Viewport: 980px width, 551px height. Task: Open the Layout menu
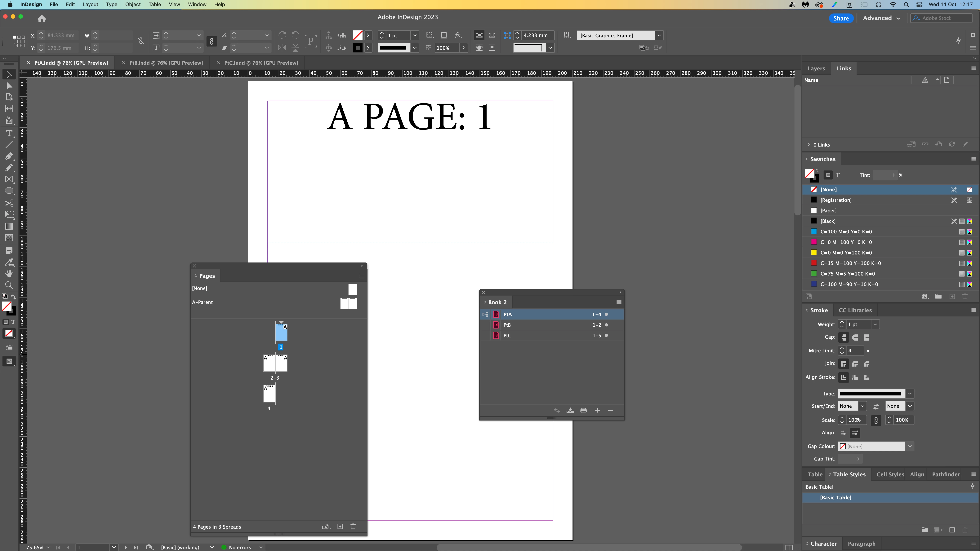[x=90, y=5]
